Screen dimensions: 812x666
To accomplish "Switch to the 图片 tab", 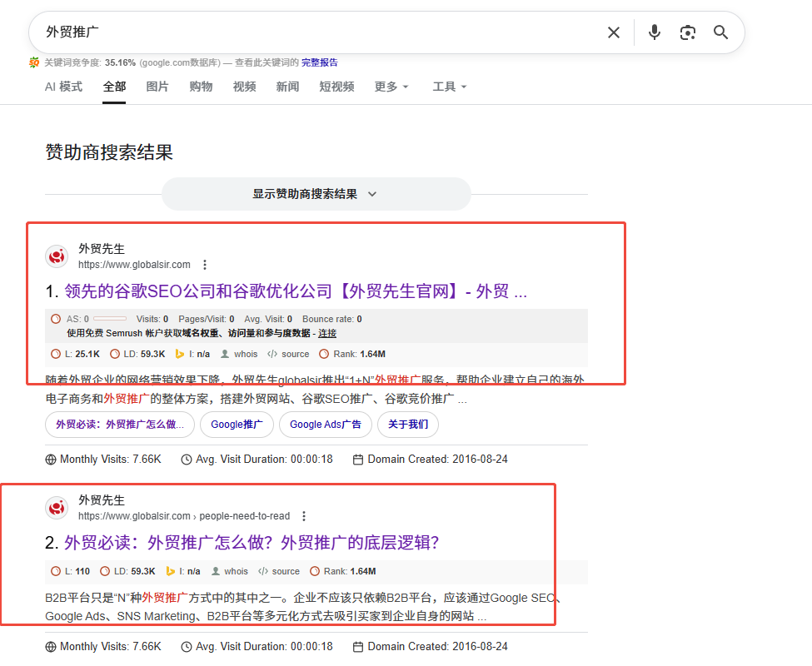I will [157, 87].
